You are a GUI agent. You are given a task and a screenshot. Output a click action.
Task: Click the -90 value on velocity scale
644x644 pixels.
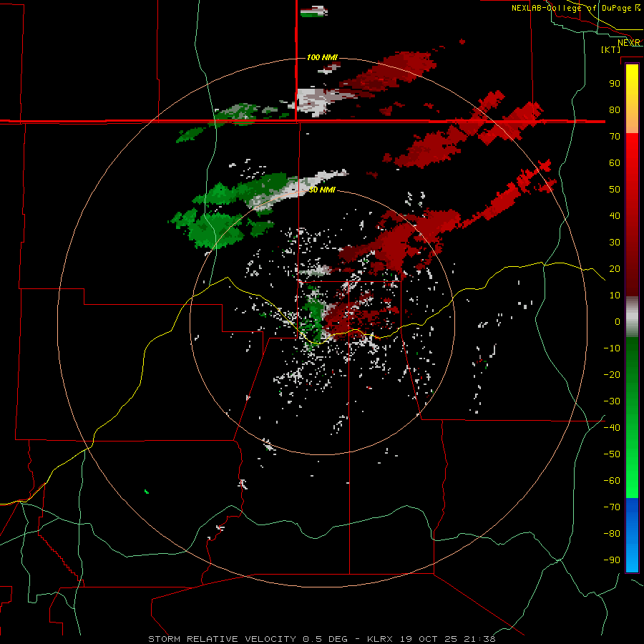612,560
